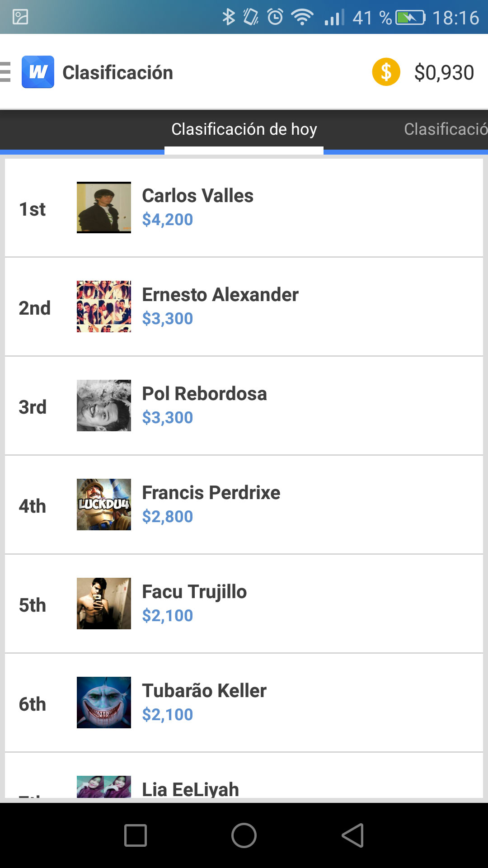
Task: Tap Ernesto Alexander's collage avatar
Action: click(104, 307)
